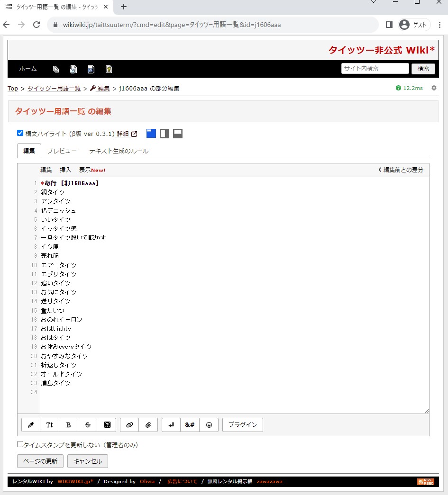
Task: Open the 表示 menu in the editor
Action: 85,170
